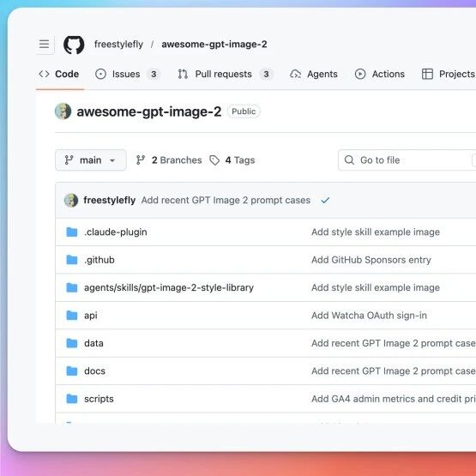476x476 pixels.
Task: Open the 4 Tags link
Action: click(240, 160)
